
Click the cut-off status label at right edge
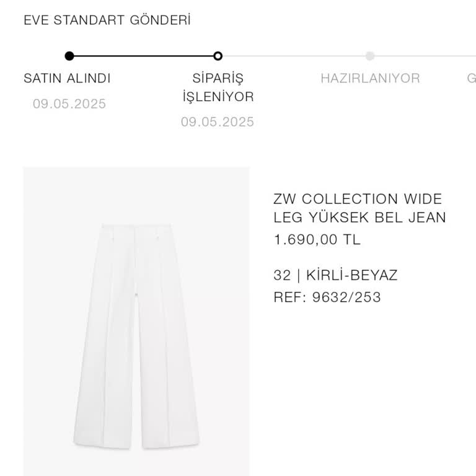(x=471, y=79)
